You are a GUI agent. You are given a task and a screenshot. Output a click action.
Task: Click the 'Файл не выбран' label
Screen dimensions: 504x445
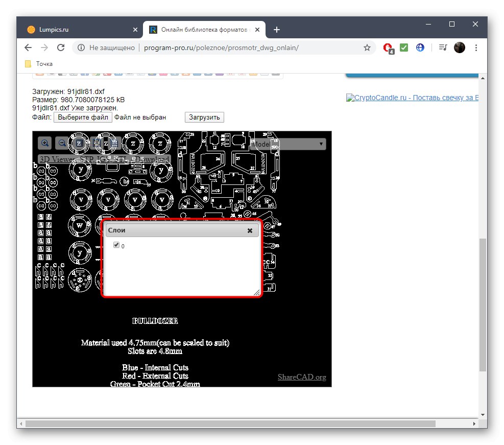pyautogui.click(x=140, y=118)
